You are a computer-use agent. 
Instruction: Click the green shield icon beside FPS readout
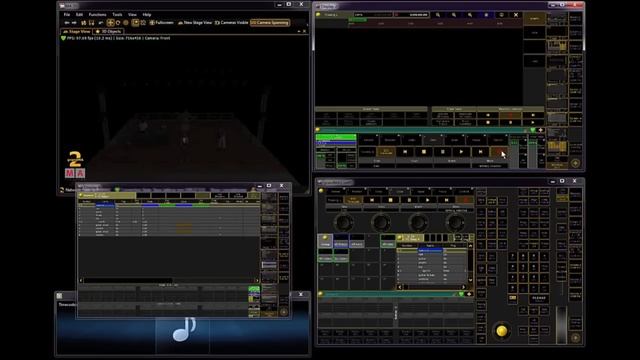63,38
